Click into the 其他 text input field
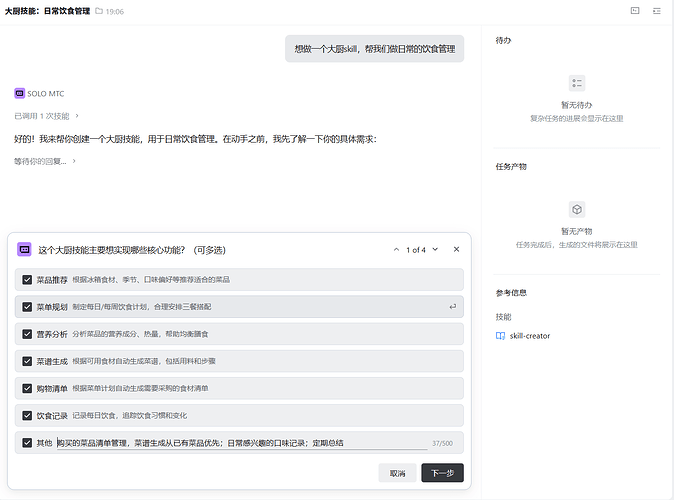The width and height of the screenshot is (674, 500). [242, 443]
